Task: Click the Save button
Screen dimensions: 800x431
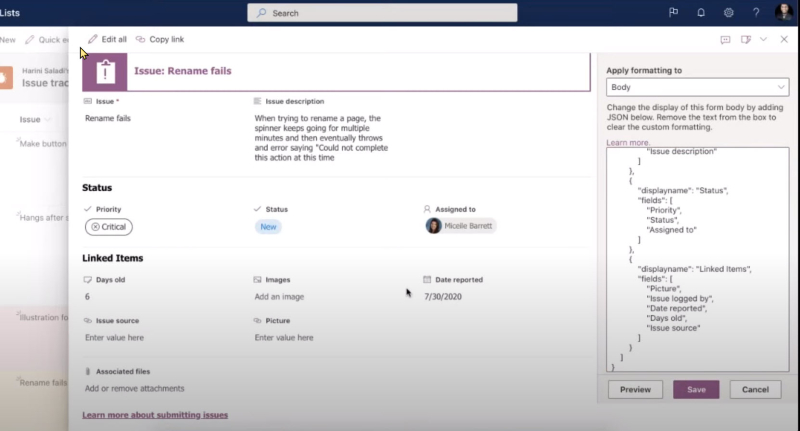Action: click(696, 390)
